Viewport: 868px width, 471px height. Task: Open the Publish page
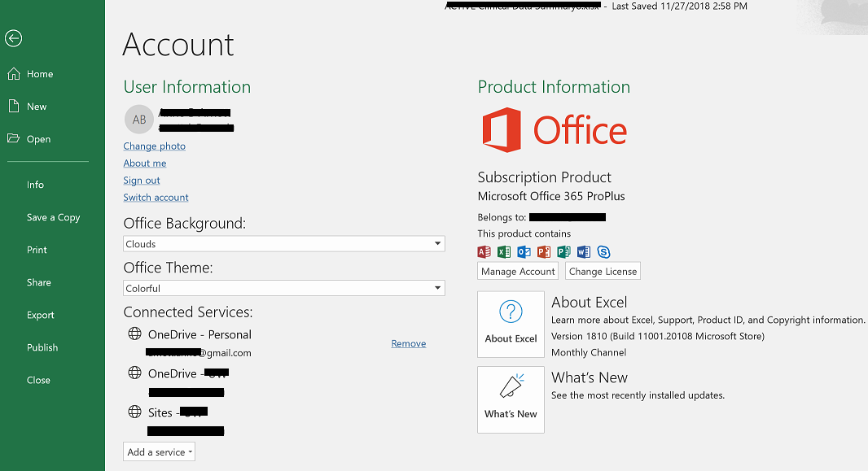click(42, 347)
